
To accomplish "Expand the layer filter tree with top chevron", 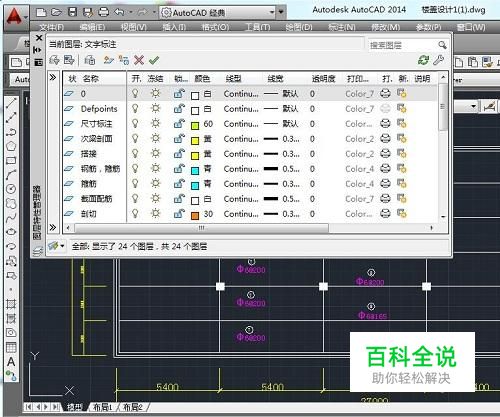I will (x=53, y=78).
